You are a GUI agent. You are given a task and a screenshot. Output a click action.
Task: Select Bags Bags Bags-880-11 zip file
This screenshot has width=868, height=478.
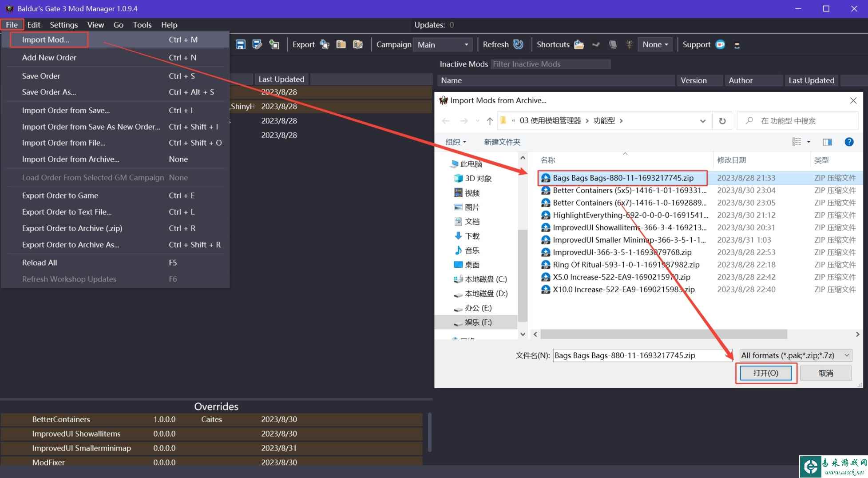point(622,178)
